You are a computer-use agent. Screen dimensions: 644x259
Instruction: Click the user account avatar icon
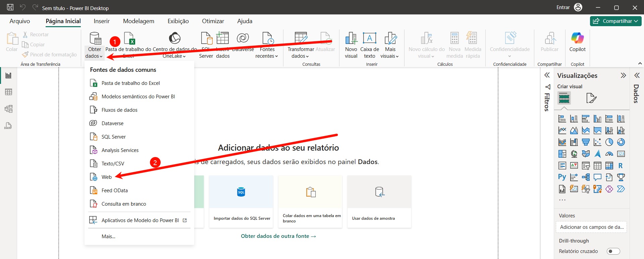pyautogui.click(x=578, y=7)
